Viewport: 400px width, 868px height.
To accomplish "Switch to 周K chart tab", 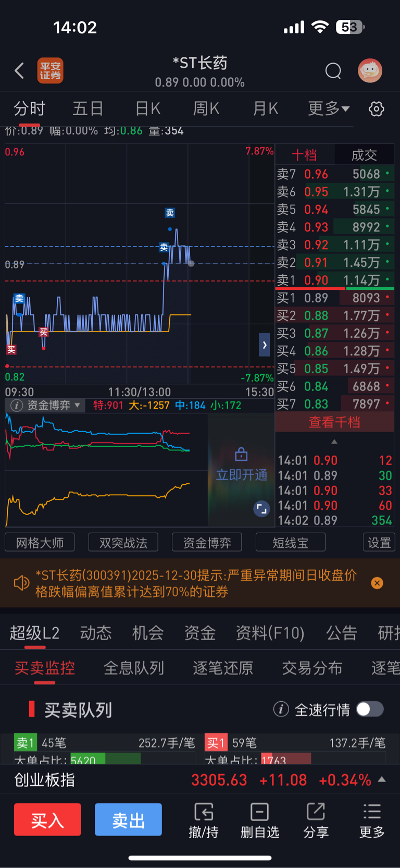I will (206, 108).
